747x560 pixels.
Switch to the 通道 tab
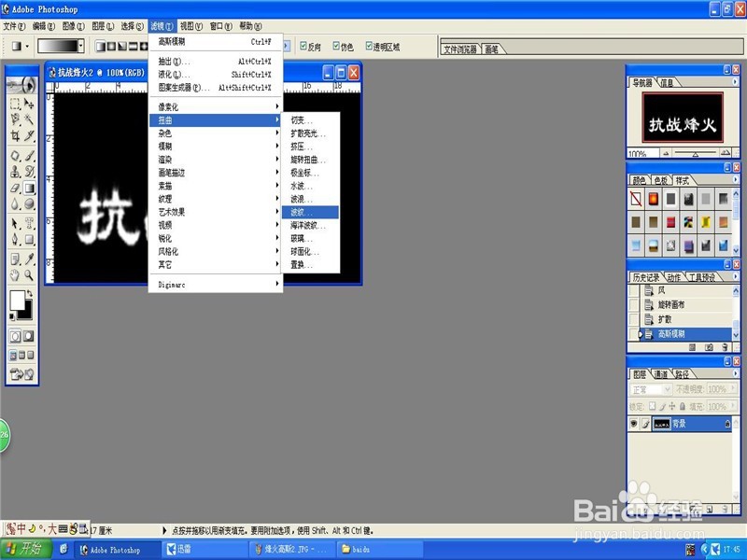[x=662, y=373]
